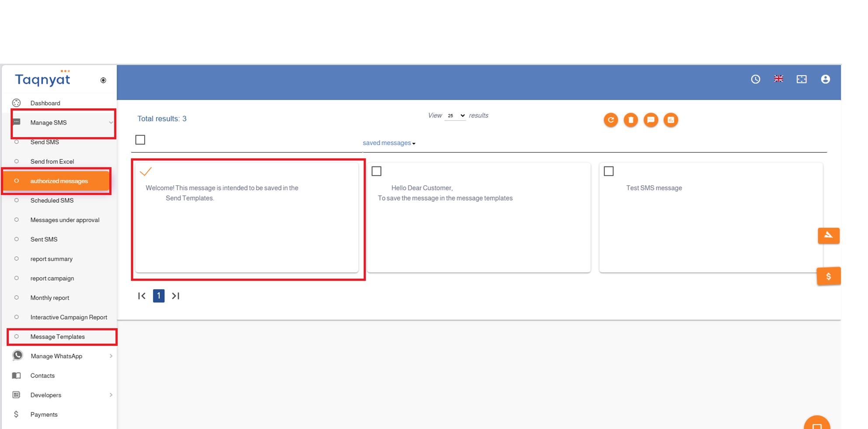
Task: Open report campaign page
Action: coord(52,278)
